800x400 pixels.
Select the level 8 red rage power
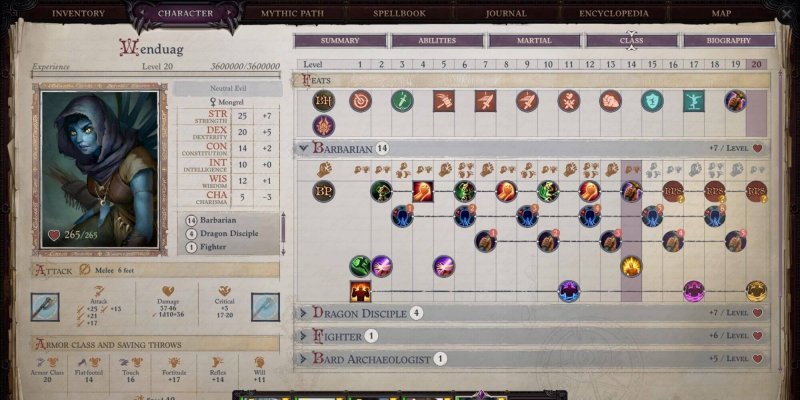[507, 191]
